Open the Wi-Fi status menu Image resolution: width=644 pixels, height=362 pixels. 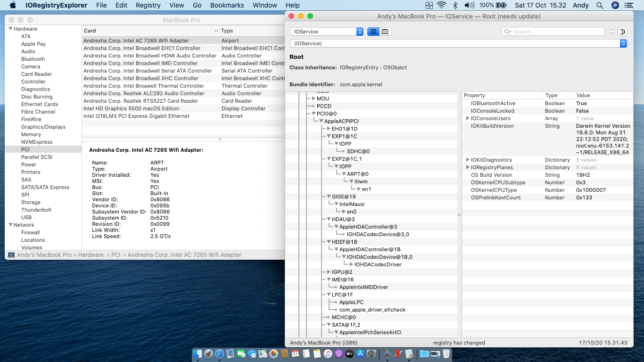(442, 5)
